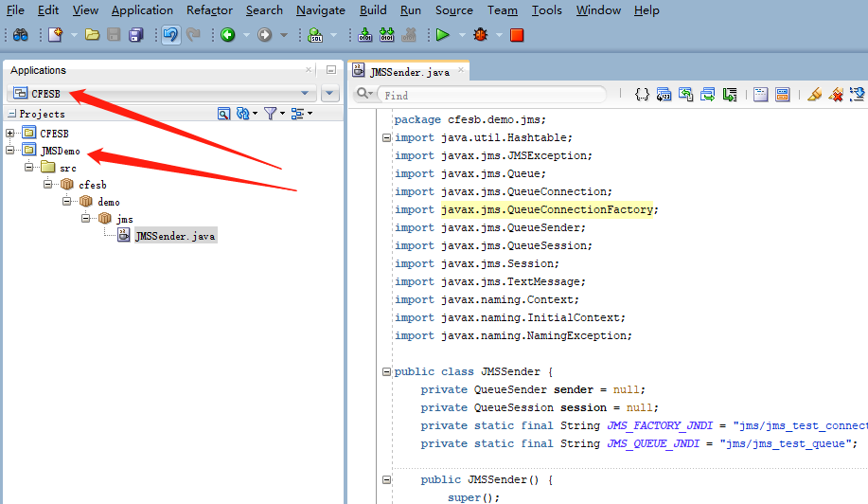Click the Open folder icon

[x=92, y=35]
